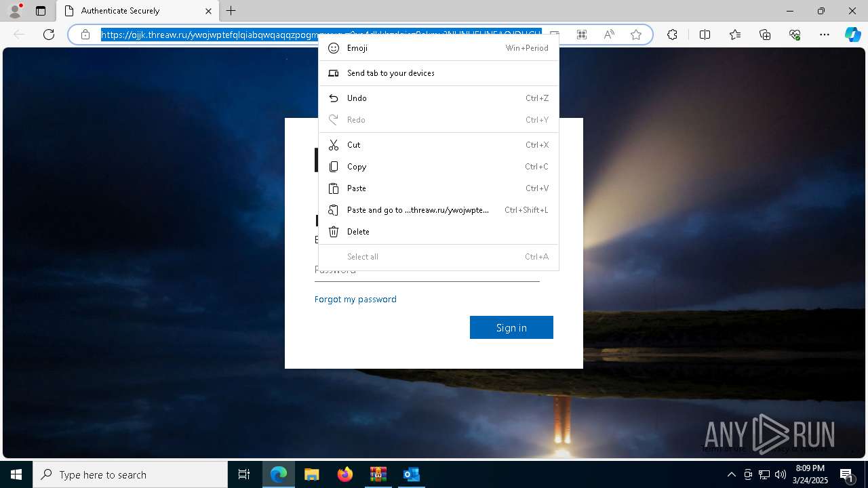Click the taskbar search box

point(130,474)
